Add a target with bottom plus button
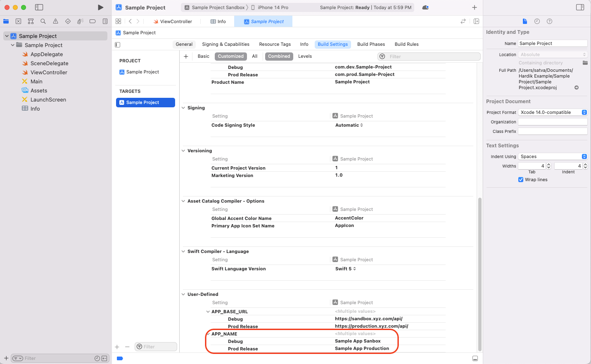591x364 pixels. pos(117,347)
